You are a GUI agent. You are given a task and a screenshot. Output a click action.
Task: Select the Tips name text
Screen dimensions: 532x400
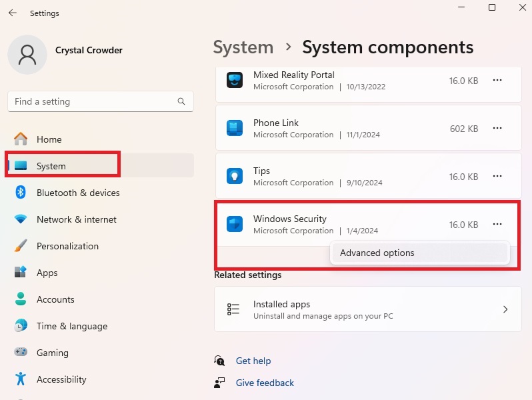pos(261,171)
